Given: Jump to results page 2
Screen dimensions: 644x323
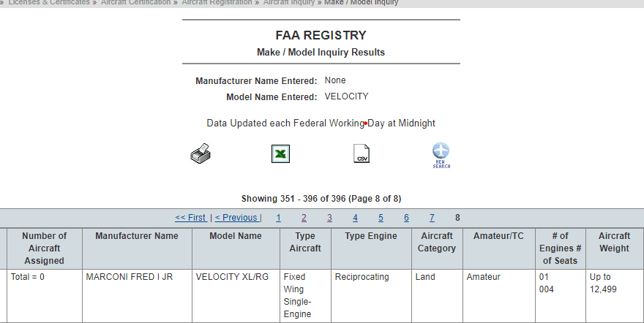Looking at the screenshot, I should [x=304, y=218].
